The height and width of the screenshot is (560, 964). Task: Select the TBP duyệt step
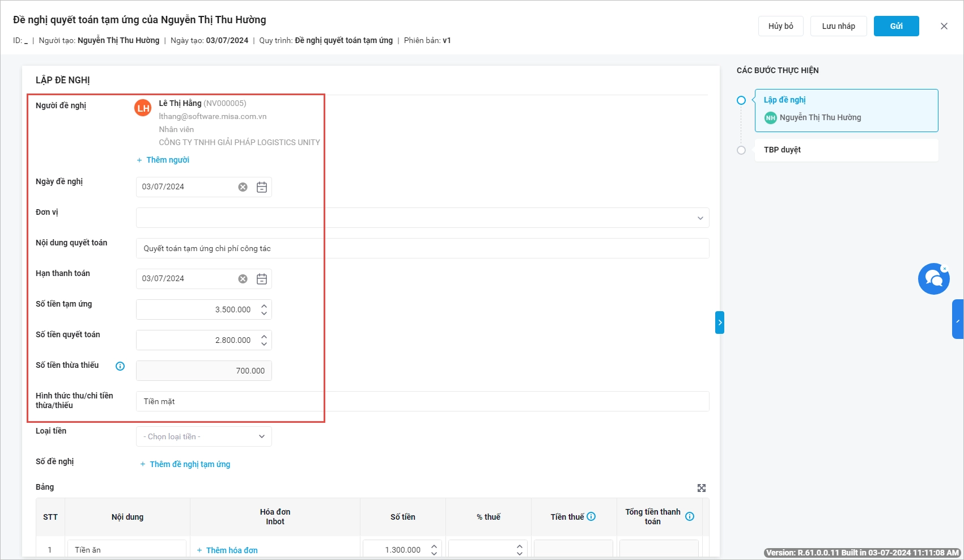point(846,150)
